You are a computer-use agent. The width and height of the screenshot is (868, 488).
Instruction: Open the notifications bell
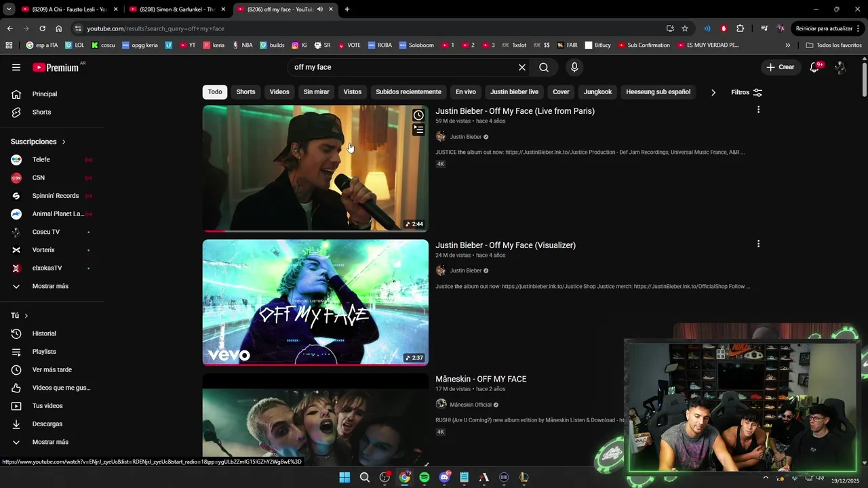click(814, 67)
